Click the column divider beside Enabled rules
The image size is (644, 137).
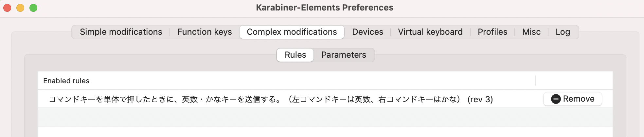[x=536, y=81]
